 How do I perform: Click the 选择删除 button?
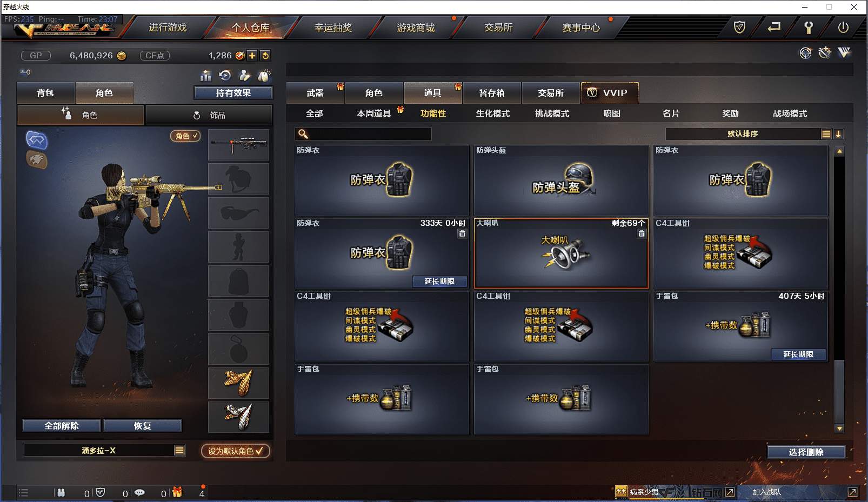[806, 452]
